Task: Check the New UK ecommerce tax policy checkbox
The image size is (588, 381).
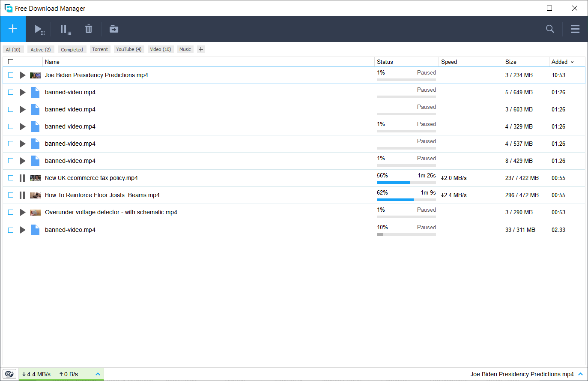Action: pyautogui.click(x=11, y=178)
